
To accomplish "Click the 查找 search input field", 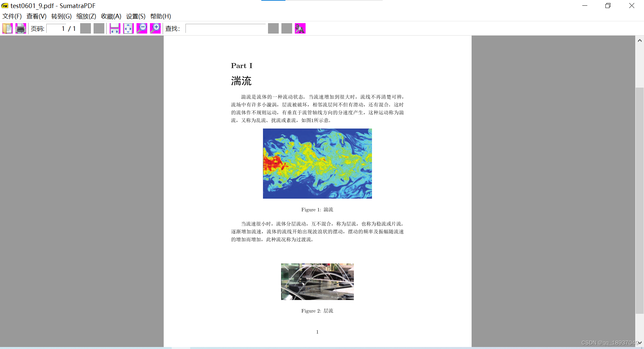I will point(226,29).
